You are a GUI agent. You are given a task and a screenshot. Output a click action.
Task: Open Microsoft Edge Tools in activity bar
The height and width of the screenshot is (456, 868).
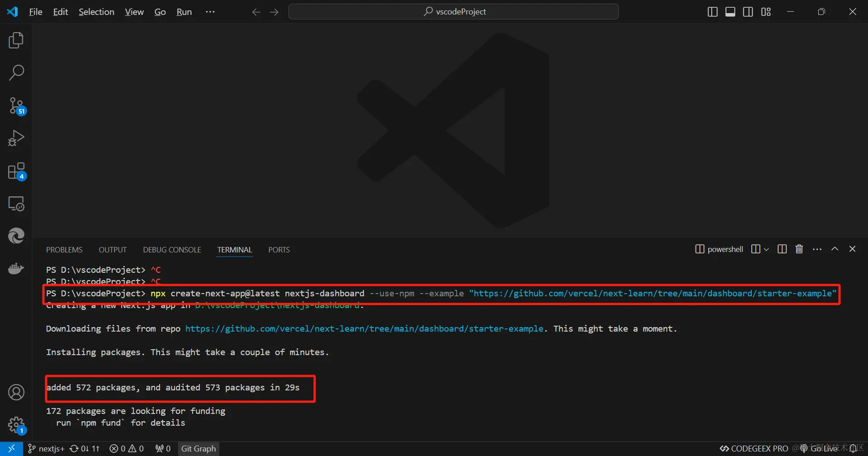point(16,236)
